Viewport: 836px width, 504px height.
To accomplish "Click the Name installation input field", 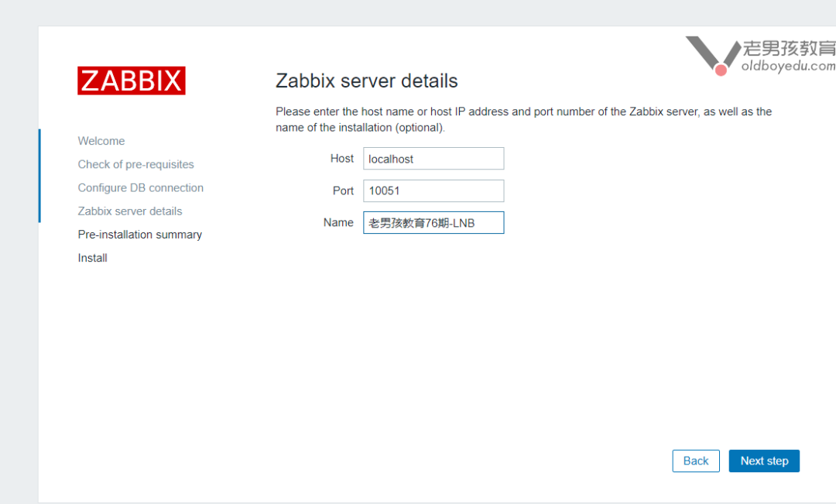I will tap(433, 223).
